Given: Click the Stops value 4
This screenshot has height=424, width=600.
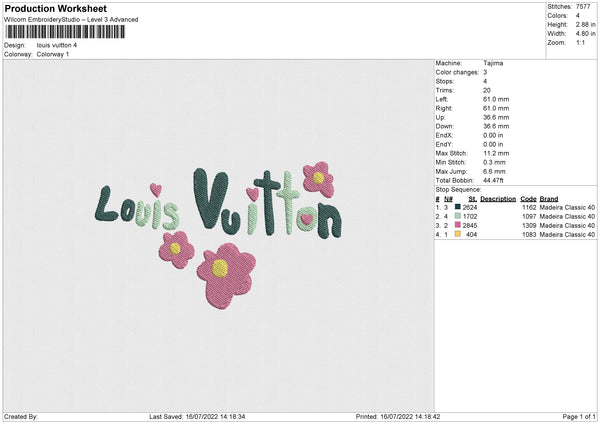Looking at the screenshot, I should [485, 82].
